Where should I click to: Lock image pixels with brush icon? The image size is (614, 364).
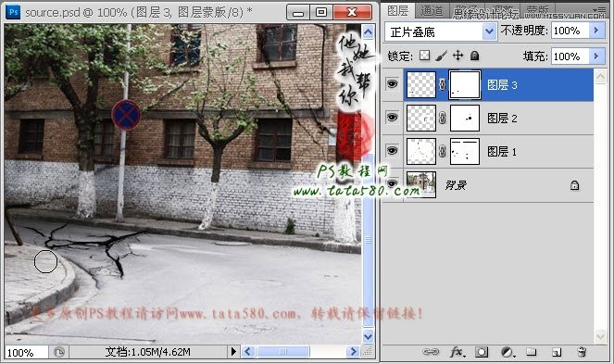[x=442, y=56]
